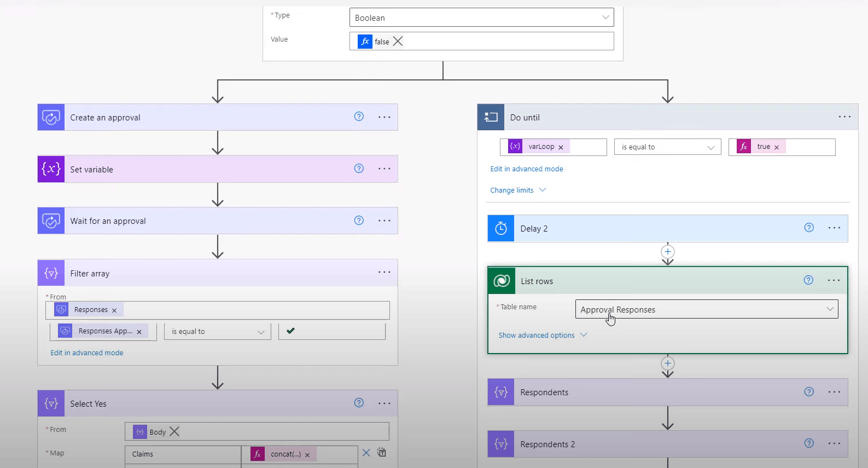
Task: Open help for Respondents 2 action
Action: coord(809,443)
